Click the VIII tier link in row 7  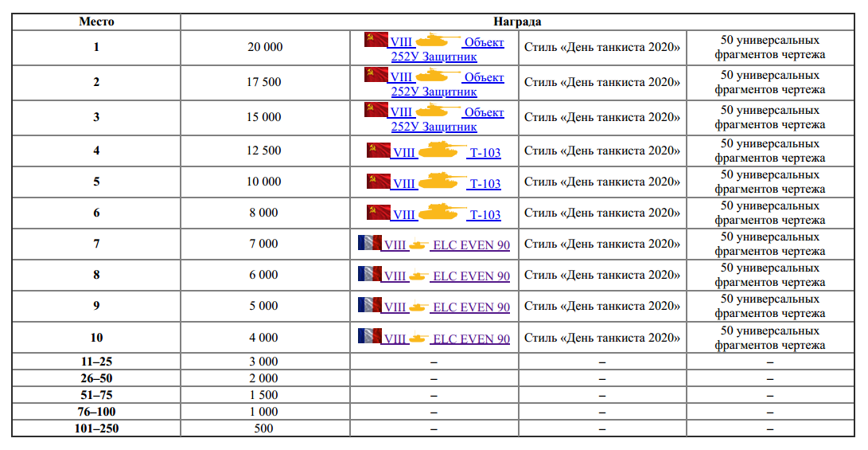pos(395,245)
